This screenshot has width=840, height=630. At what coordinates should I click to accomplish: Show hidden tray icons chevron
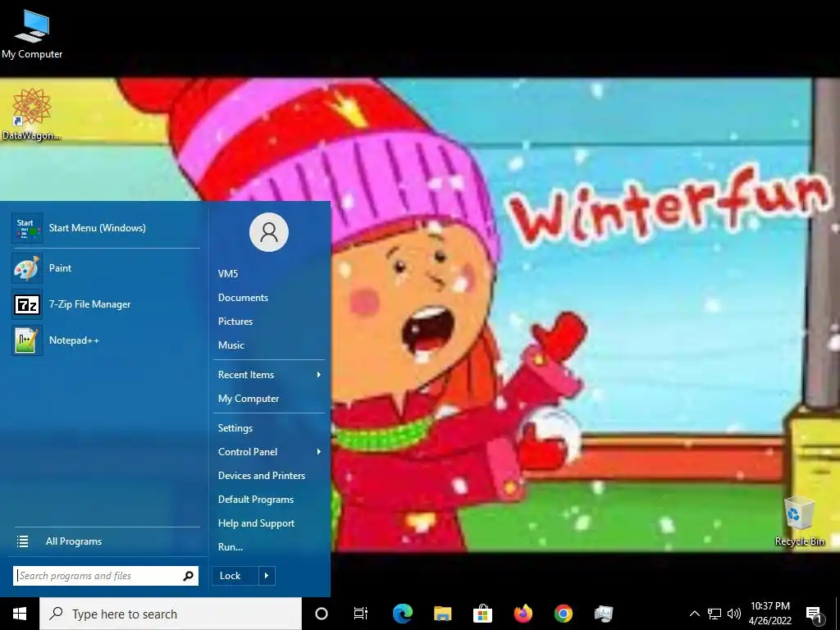tap(694, 614)
